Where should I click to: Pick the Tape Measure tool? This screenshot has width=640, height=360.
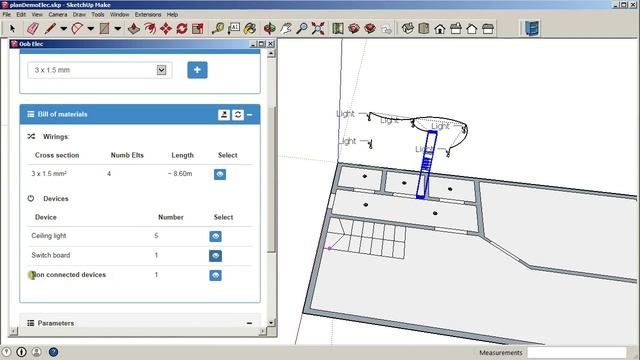pyautogui.click(x=218, y=29)
